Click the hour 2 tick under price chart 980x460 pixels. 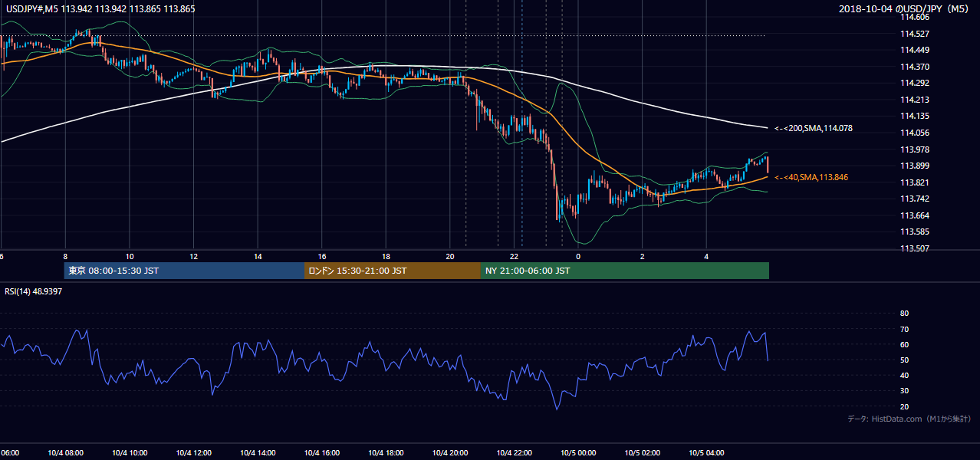(x=643, y=256)
